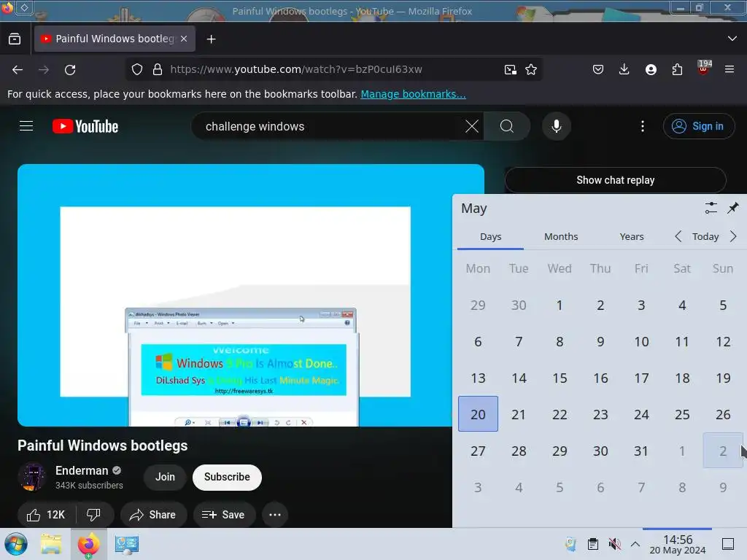Go back one page
This screenshot has width=747, height=560.
tap(18, 70)
